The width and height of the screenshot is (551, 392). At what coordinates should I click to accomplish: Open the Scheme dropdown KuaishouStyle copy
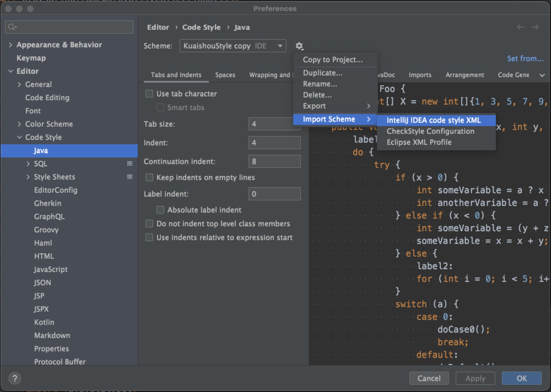point(233,46)
